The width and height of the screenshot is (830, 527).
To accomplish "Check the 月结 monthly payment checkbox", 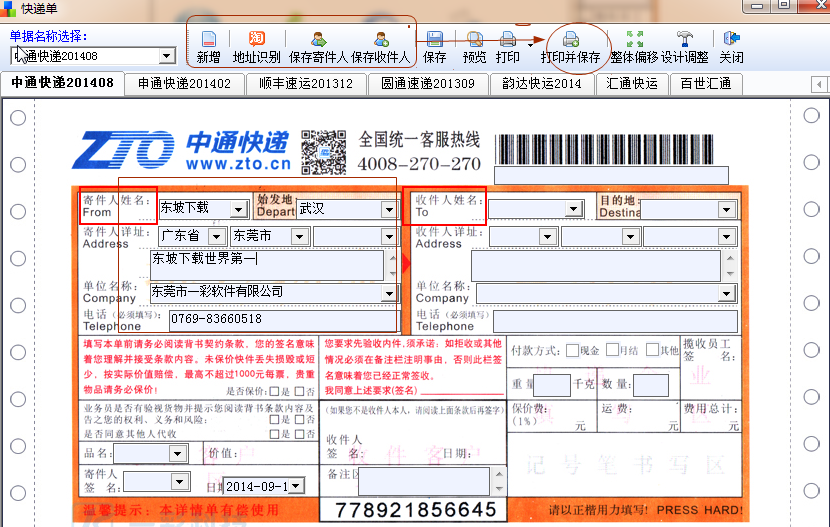I will pyautogui.click(x=612, y=351).
